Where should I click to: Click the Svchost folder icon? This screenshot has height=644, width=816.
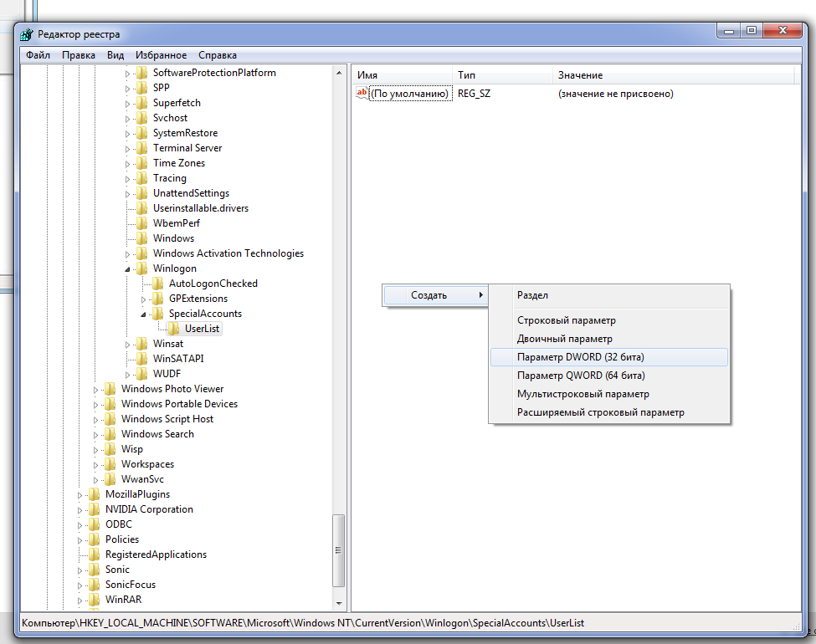[x=142, y=118]
